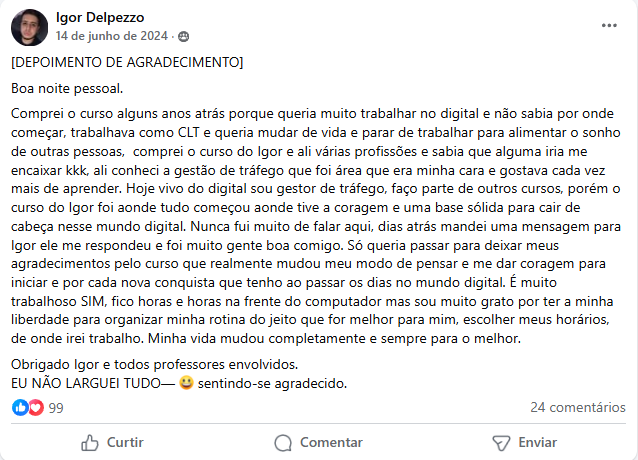Click the Messenger icon beside Enviar
The width and height of the screenshot is (638, 460).
[x=501, y=442]
